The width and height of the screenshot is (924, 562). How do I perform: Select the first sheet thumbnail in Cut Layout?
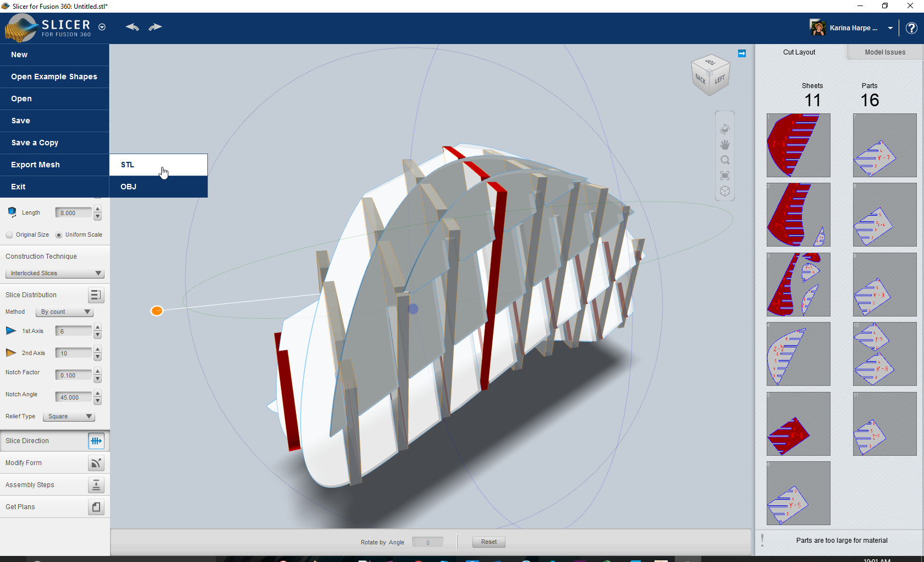tap(799, 145)
